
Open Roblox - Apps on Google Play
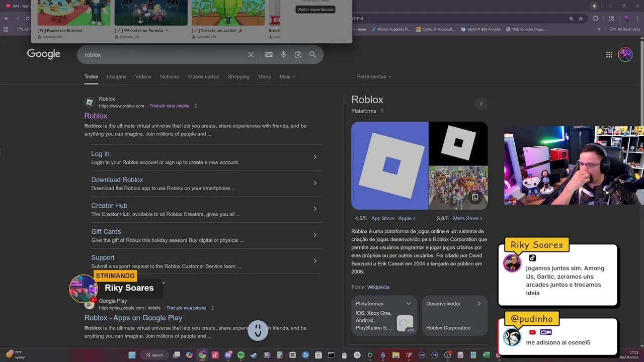point(133,318)
